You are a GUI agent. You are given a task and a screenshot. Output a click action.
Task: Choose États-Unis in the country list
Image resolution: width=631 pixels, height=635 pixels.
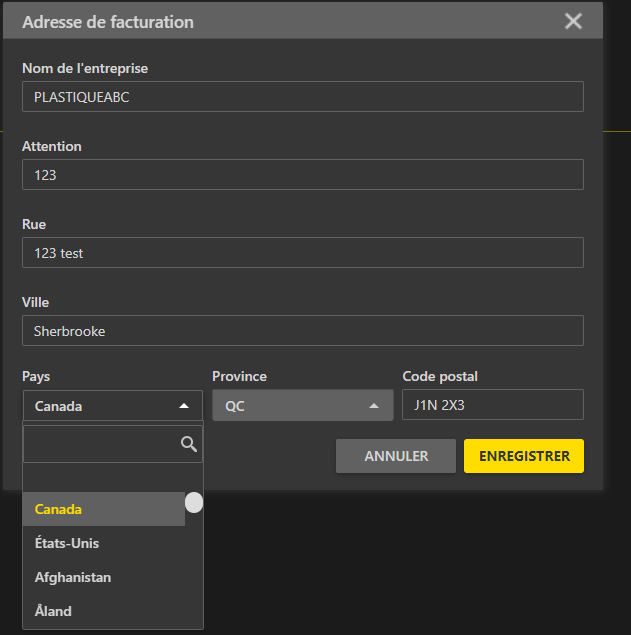pyautogui.click(x=104, y=543)
